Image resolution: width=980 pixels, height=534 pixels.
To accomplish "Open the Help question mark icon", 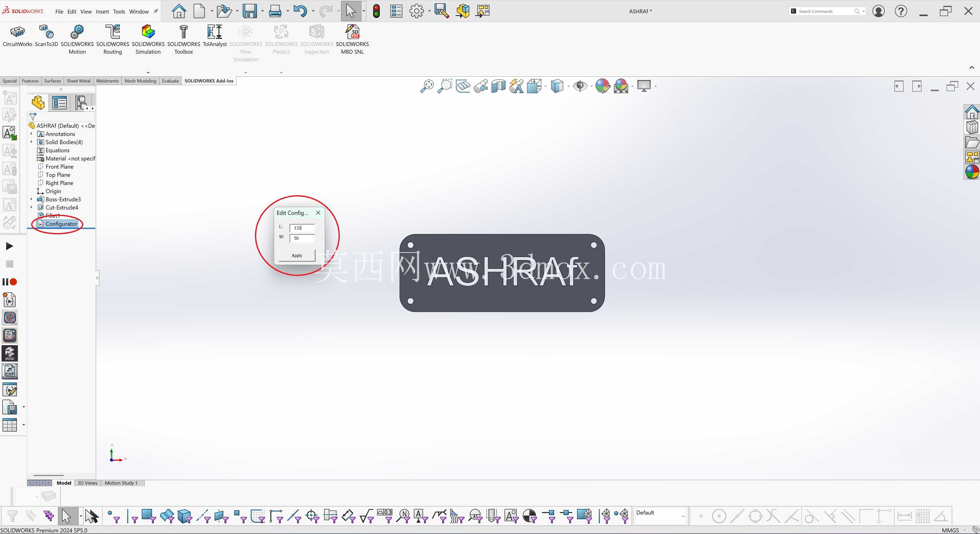I will click(x=901, y=11).
